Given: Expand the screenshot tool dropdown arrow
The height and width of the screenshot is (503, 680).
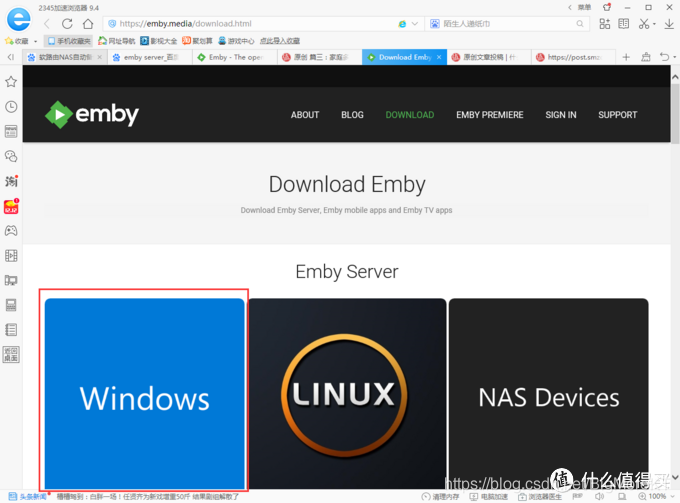Looking at the screenshot, I should pos(654,24).
